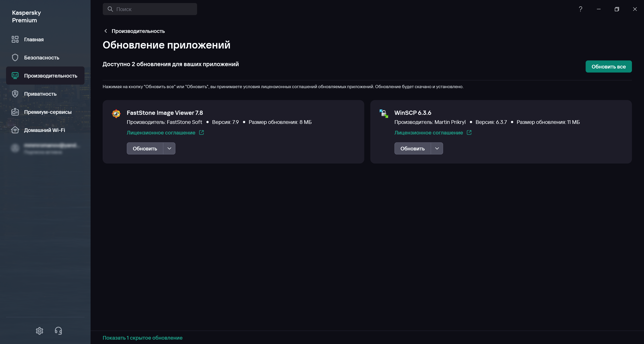
Task: Go to Главная in the sidebar
Action: pyautogui.click(x=34, y=39)
